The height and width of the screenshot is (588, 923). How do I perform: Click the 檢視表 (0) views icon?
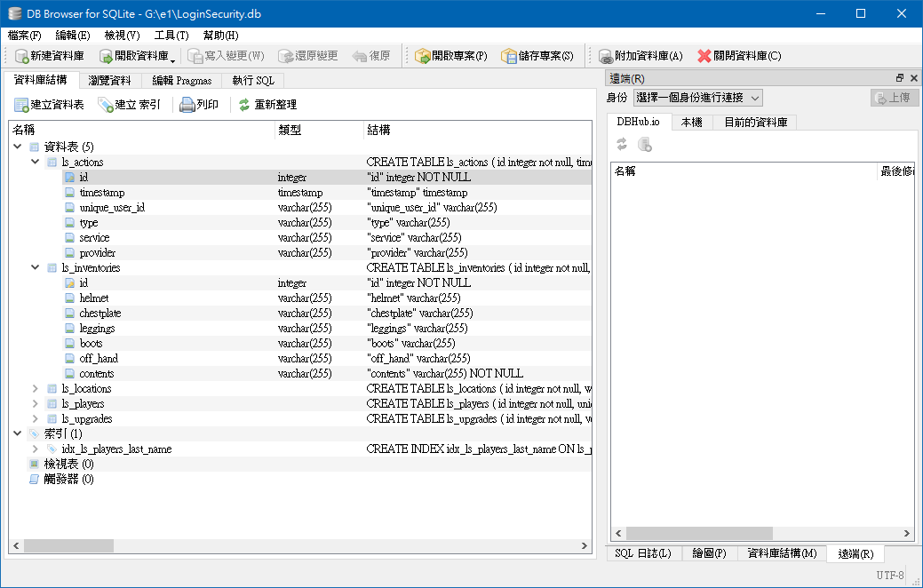pos(34,464)
